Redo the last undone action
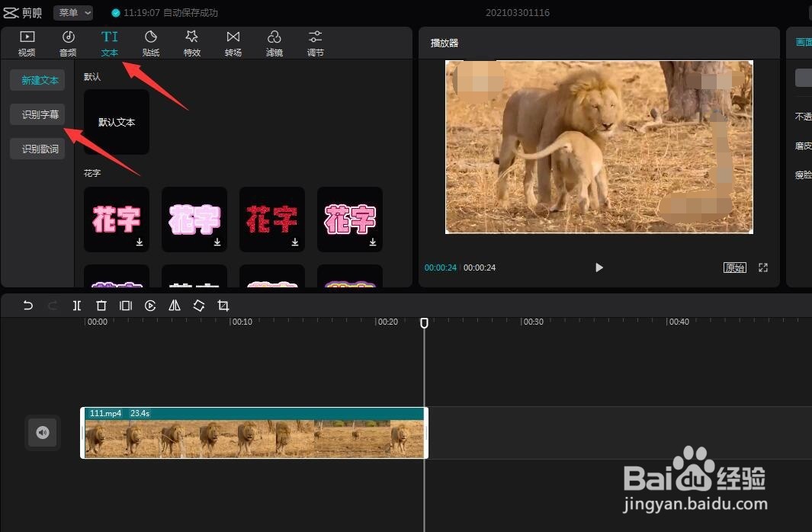This screenshot has height=532, width=812. tap(53, 306)
